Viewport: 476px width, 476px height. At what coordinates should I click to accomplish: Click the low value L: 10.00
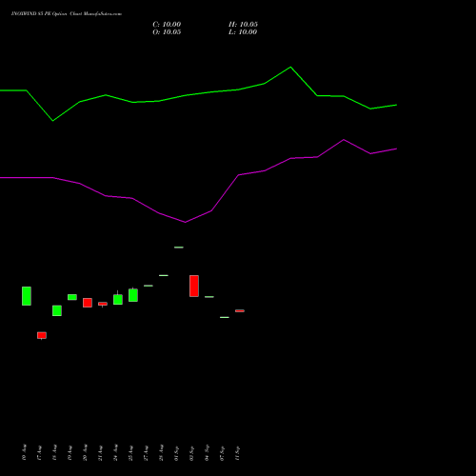click(x=243, y=32)
